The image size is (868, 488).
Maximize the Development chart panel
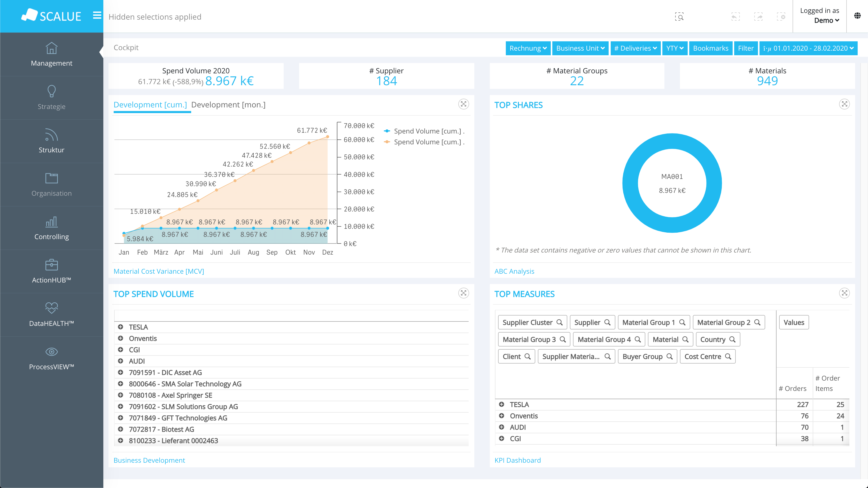(464, 104)
